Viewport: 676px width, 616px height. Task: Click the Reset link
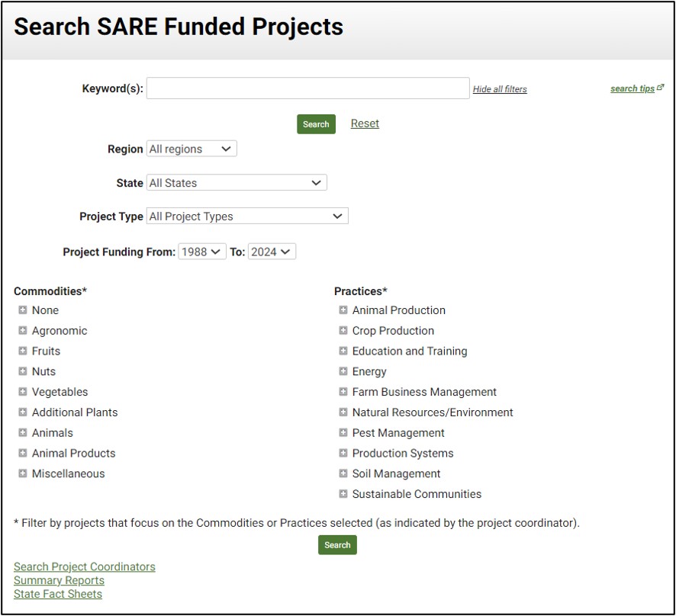click(x=365, y=124)
